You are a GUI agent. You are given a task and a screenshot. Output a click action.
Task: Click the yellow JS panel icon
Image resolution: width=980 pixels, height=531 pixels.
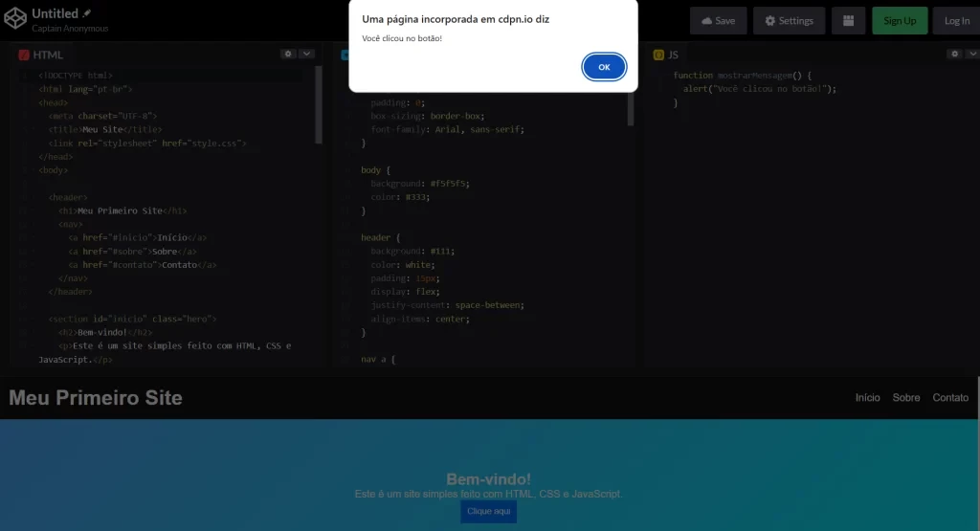pyautogui.click(x=658, y=55)
